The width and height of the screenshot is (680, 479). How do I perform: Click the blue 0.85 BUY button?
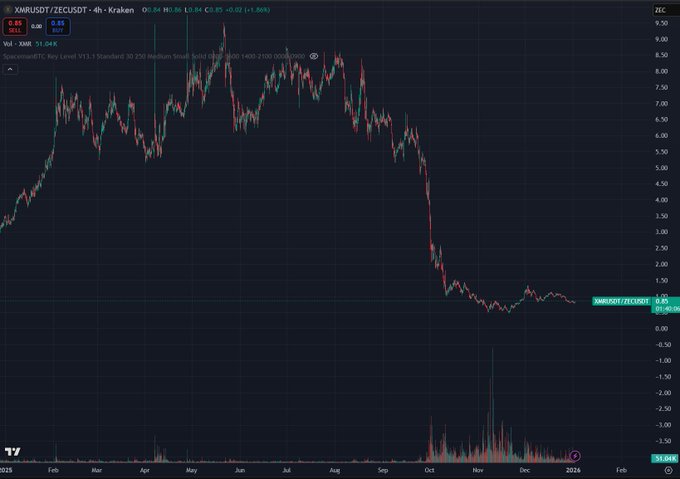[58, 26]
